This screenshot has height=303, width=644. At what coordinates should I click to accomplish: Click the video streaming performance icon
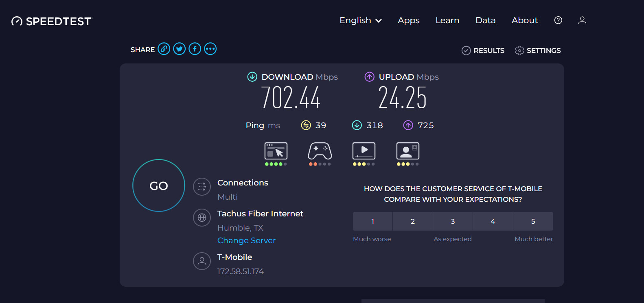[364, 151]
